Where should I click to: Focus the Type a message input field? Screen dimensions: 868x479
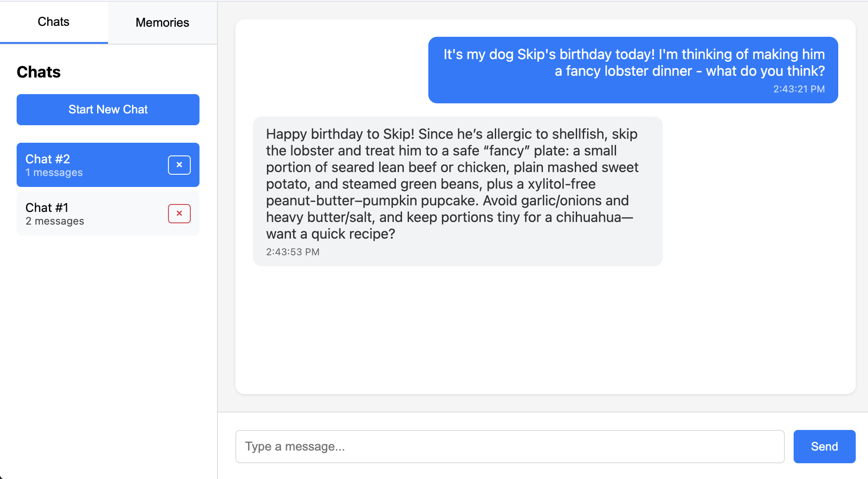(x=510, y=447)
